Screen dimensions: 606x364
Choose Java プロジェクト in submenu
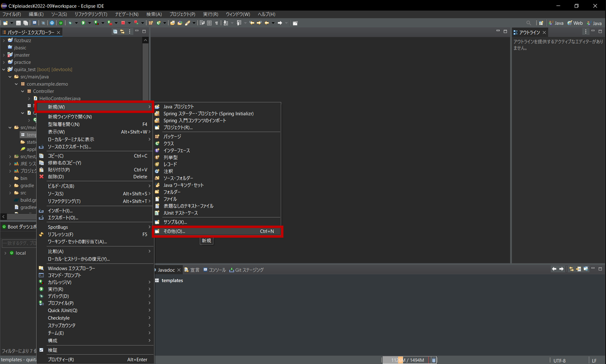pyautogui.click(x=218, y=107)
